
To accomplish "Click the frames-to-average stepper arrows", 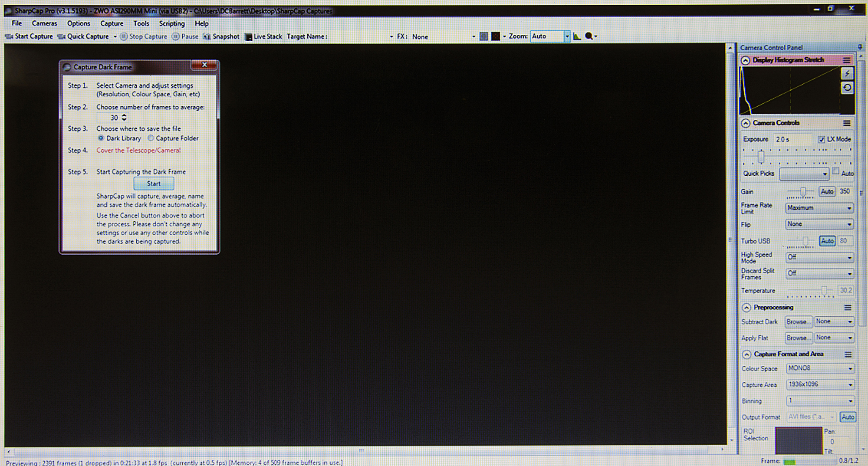I will click(x=124, y=117).
